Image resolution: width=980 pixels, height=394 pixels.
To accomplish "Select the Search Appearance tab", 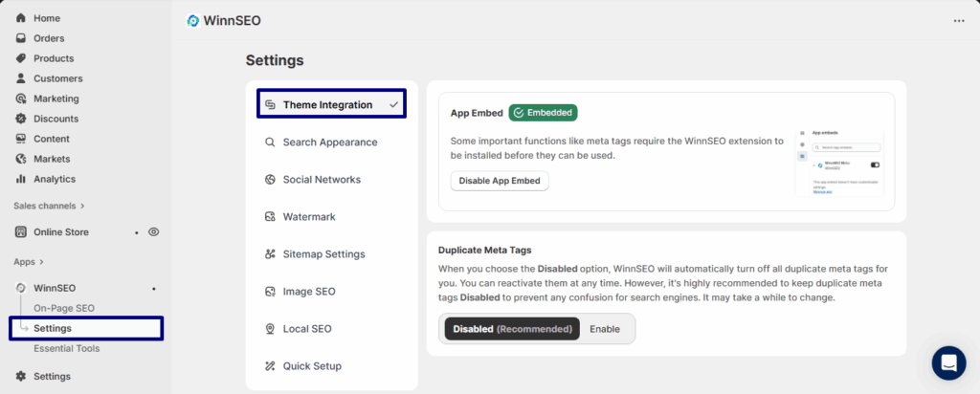I will [x=332, y=142].
